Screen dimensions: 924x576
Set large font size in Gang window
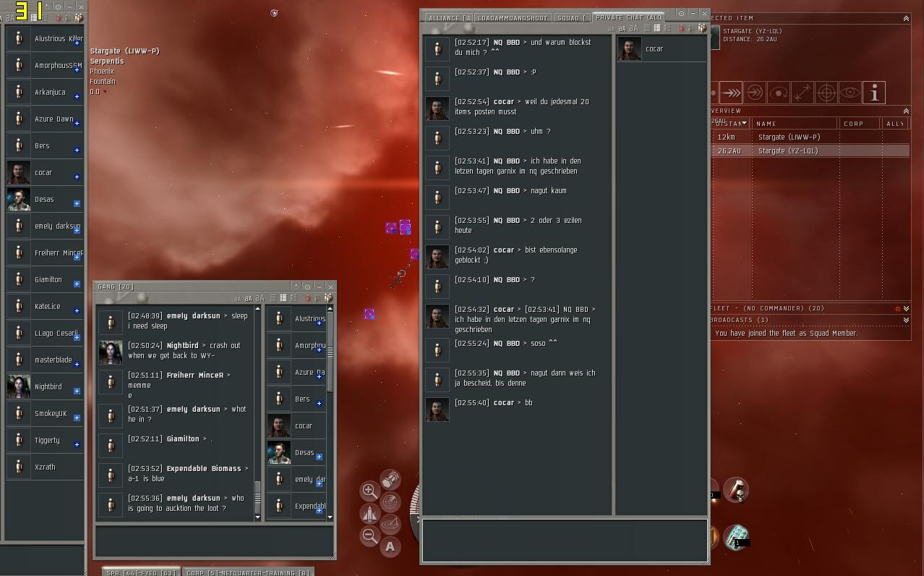(260, 298)
